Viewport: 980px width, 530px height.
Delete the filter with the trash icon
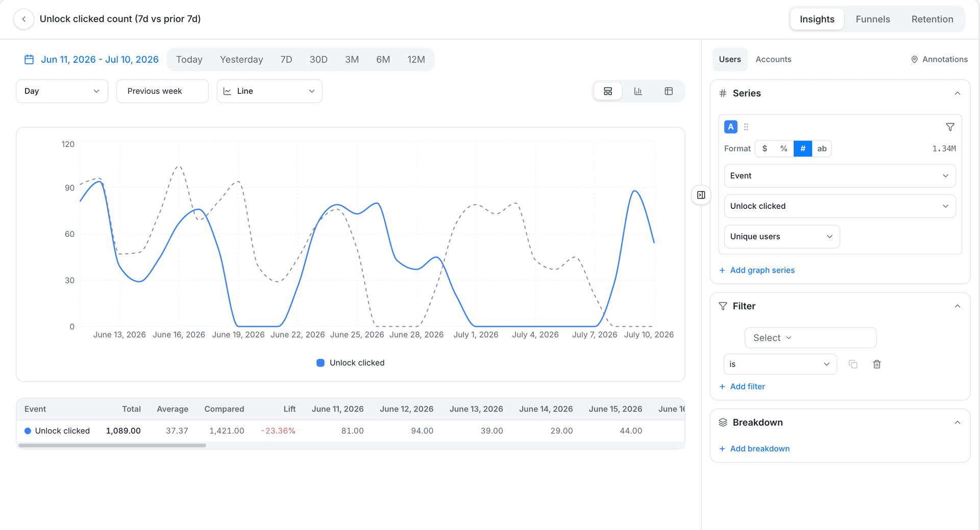coord(877,365)
